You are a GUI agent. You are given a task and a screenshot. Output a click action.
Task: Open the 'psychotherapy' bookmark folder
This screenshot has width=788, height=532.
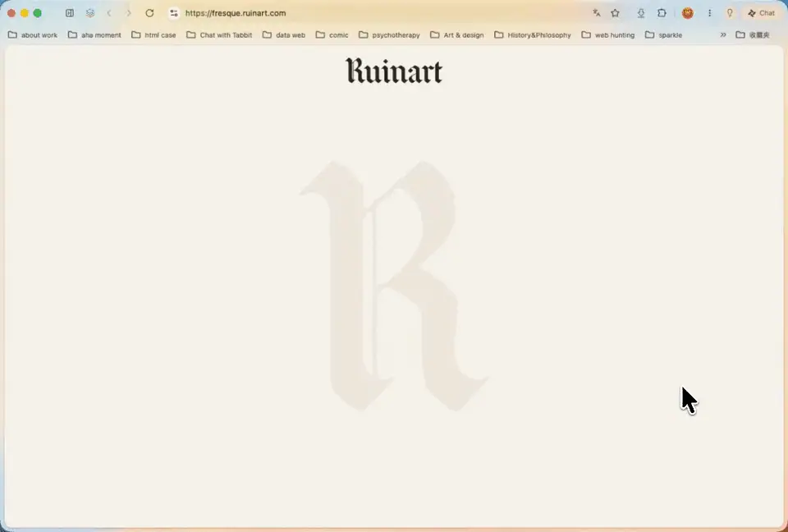389,34
